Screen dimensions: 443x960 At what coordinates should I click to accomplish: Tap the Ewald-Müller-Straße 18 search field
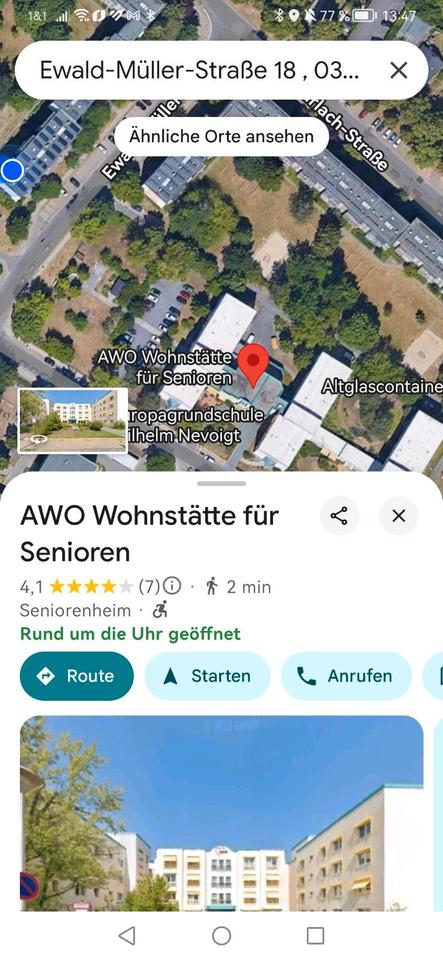[x=199, y=70]
